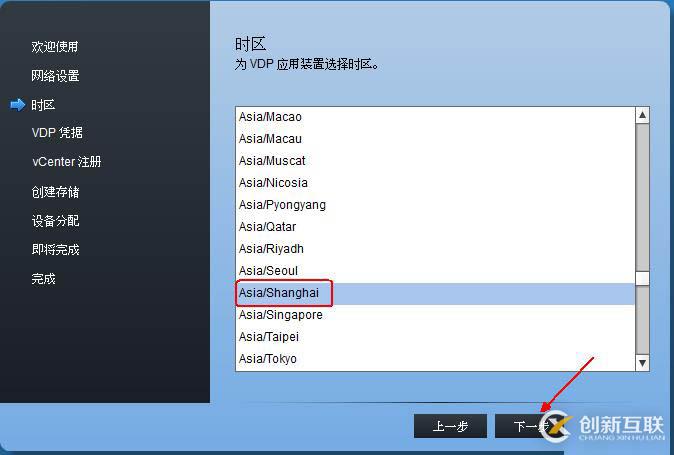This screenshot has height=455, width=674.
Task: Click the scrollbar up arrow
Action: (x=642, y=115)
